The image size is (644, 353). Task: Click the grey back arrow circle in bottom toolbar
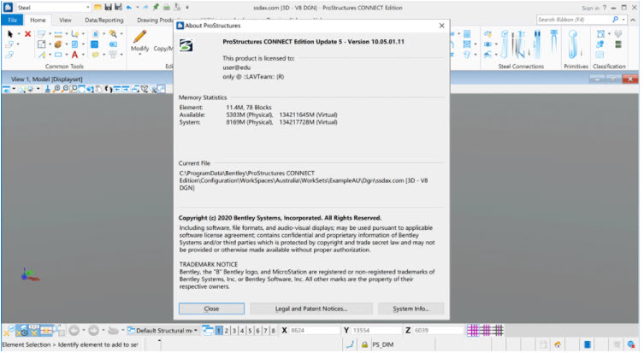tap(74, 330)
